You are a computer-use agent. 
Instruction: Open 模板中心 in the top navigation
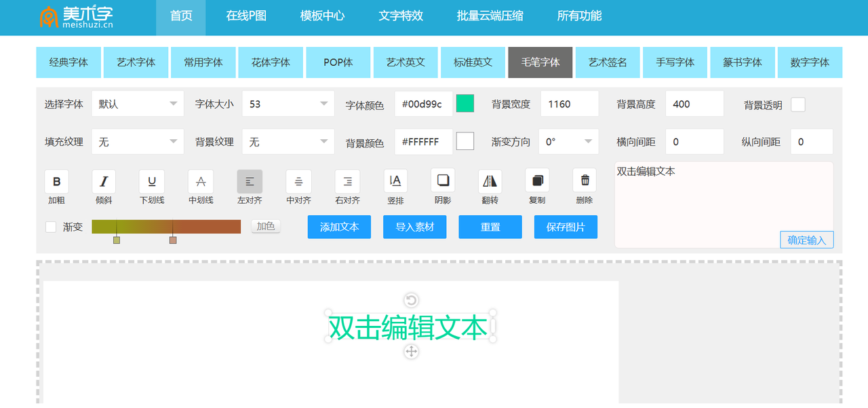coord(322,16)
